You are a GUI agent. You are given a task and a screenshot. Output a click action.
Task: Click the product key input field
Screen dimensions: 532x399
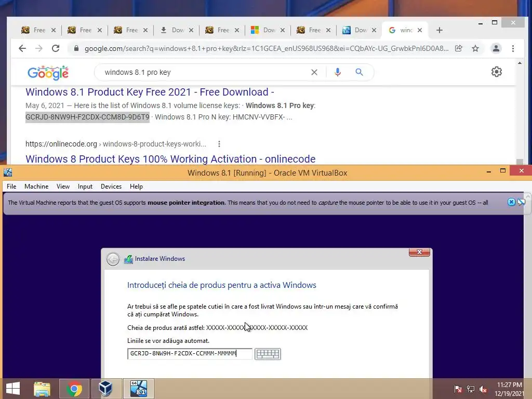coord(190,353)
